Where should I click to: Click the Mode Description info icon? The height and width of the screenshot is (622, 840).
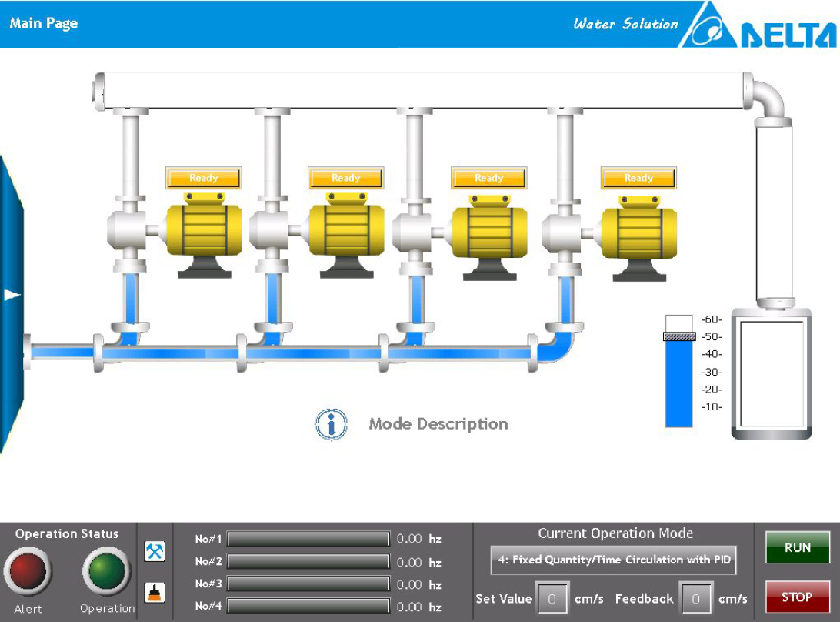point(332,424)
